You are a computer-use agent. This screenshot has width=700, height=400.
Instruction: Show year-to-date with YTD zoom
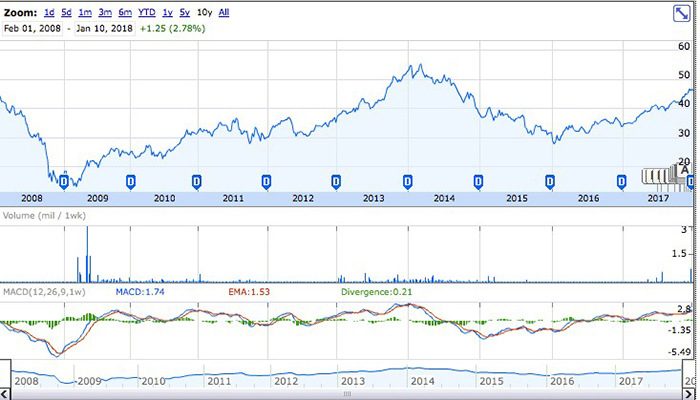tap(147, 12)
